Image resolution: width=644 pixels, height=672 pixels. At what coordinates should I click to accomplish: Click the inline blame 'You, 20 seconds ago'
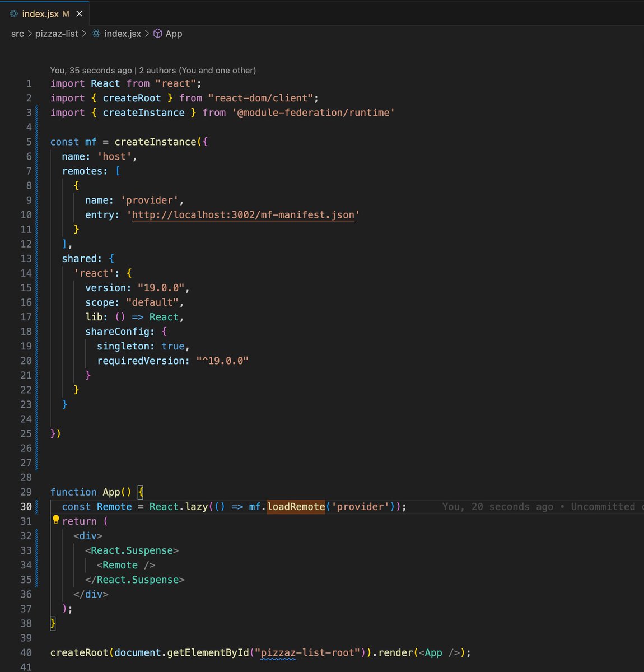tap(497, 507)
